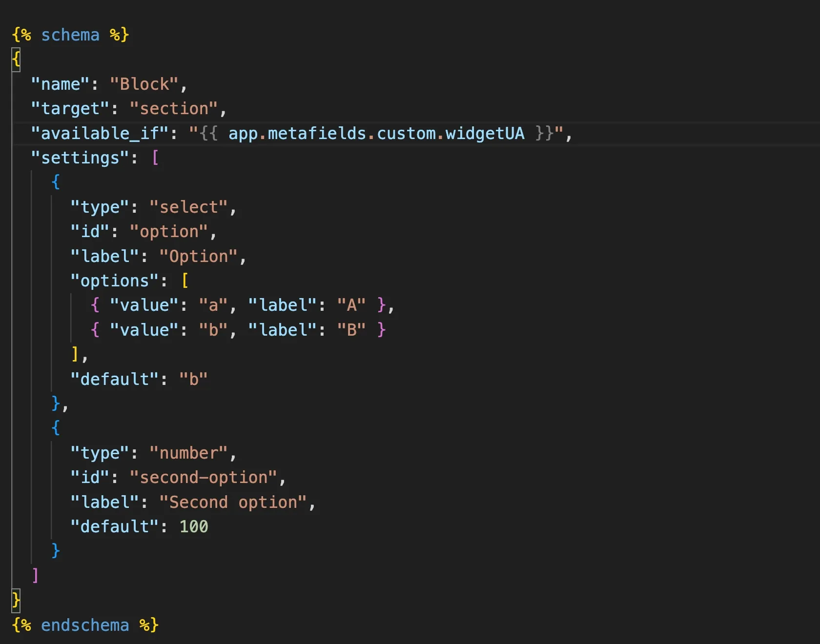Image resolution: width=820 pixels, height=644 pixels.
Task: Click the "b" value string
Action: pyautogui.click(x=213, y=329)
